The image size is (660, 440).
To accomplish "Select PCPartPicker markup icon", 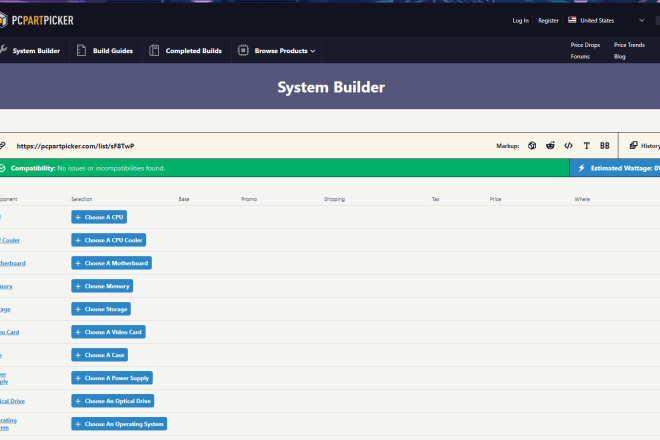I will click(x=532, y=146).
